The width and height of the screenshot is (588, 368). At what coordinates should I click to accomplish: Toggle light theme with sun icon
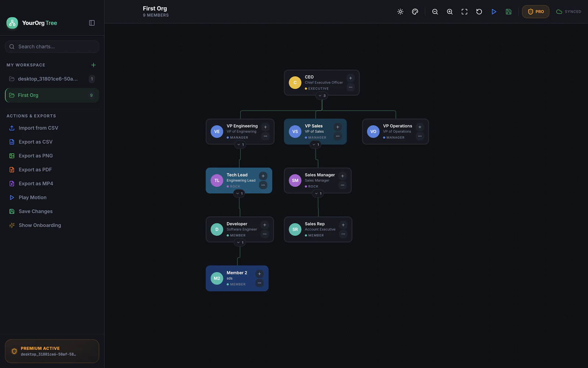point(401,12)
